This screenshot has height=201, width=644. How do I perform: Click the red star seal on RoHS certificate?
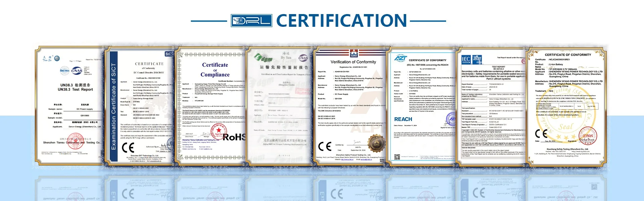point(218,130)
